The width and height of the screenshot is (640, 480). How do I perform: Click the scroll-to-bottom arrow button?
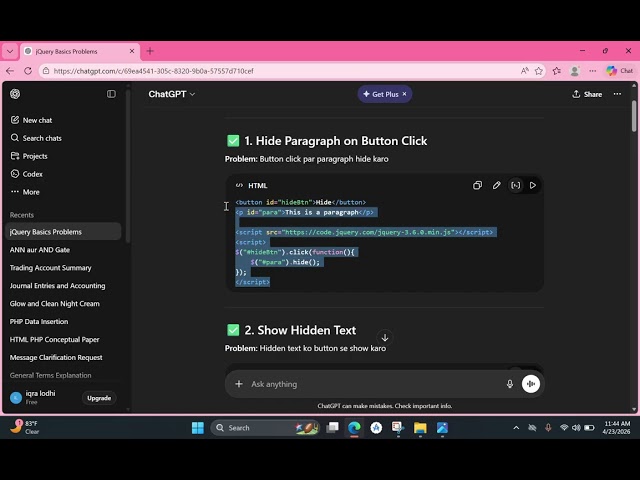click(384, 338)
